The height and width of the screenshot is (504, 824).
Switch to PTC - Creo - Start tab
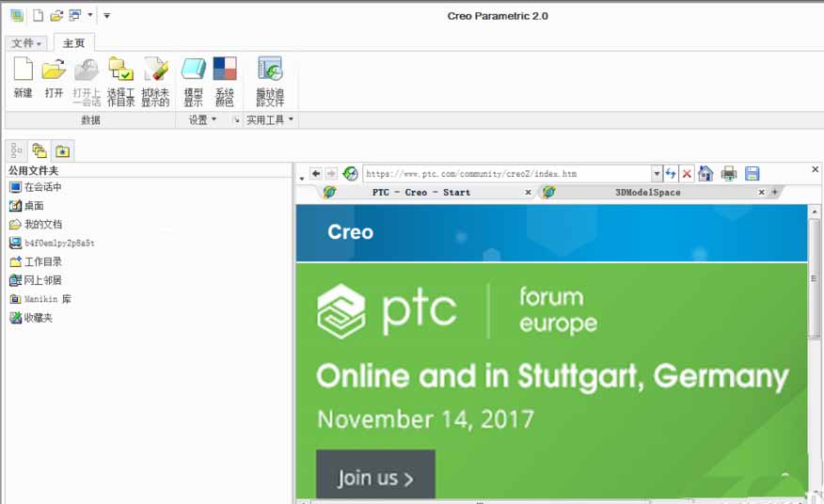(421, 193)
